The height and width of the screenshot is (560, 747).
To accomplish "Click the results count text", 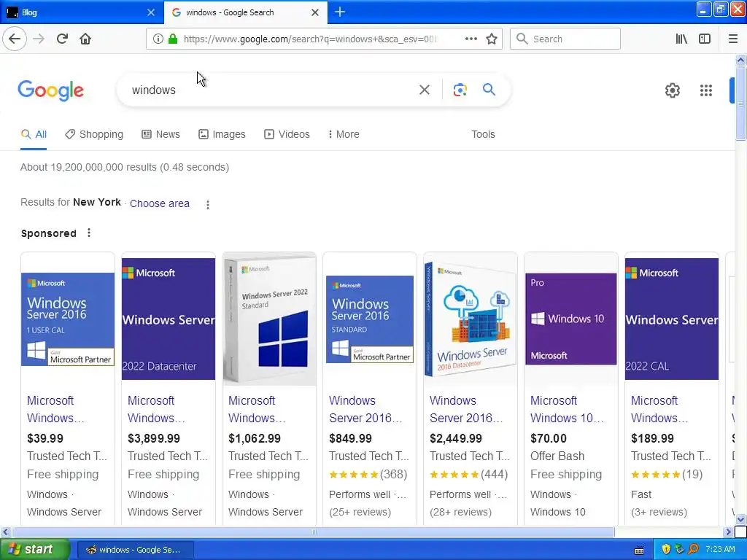I will tap(124, 167).
